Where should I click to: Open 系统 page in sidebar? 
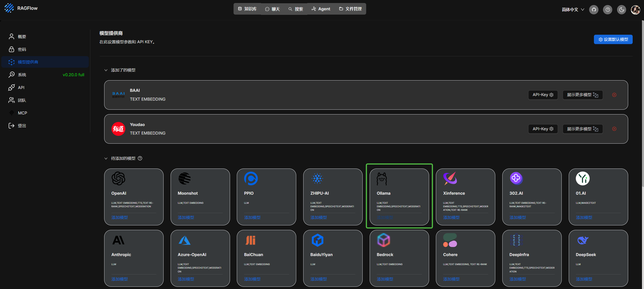pyautogui.click(x=45, y=75)
